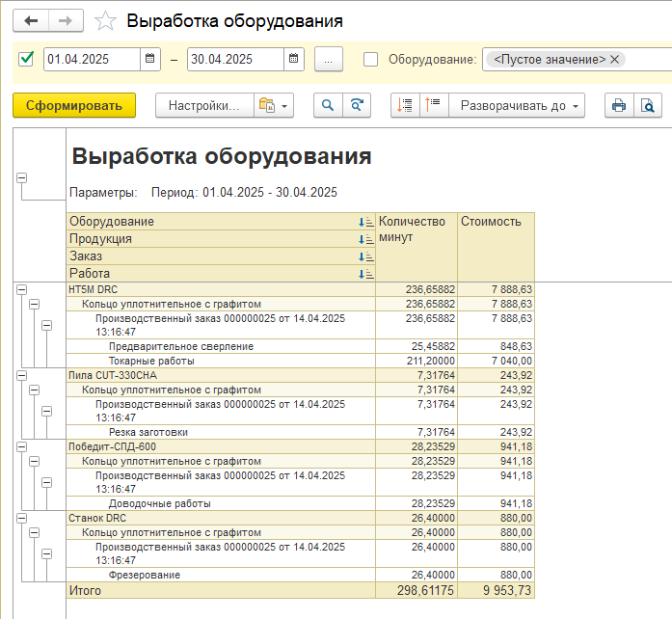Click the Параметры period line

point(203,193)
